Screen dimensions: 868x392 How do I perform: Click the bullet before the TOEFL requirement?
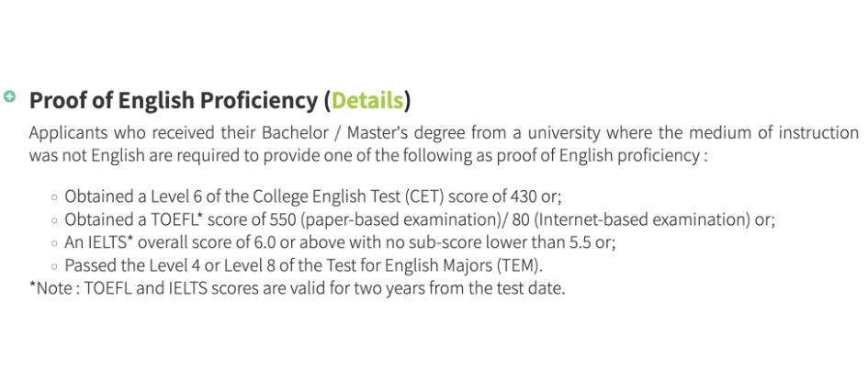pos(55,220)
